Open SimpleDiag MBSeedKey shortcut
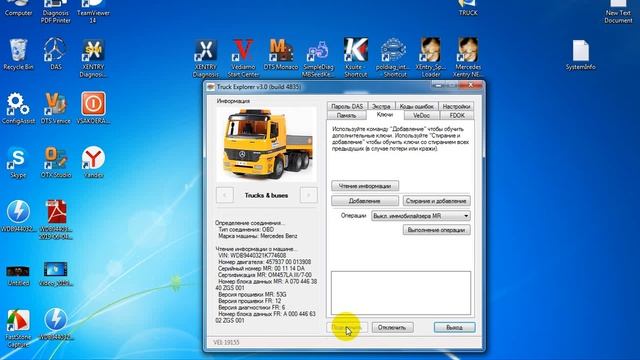Screen dimensions: 640x360 [x=318, y=58]
